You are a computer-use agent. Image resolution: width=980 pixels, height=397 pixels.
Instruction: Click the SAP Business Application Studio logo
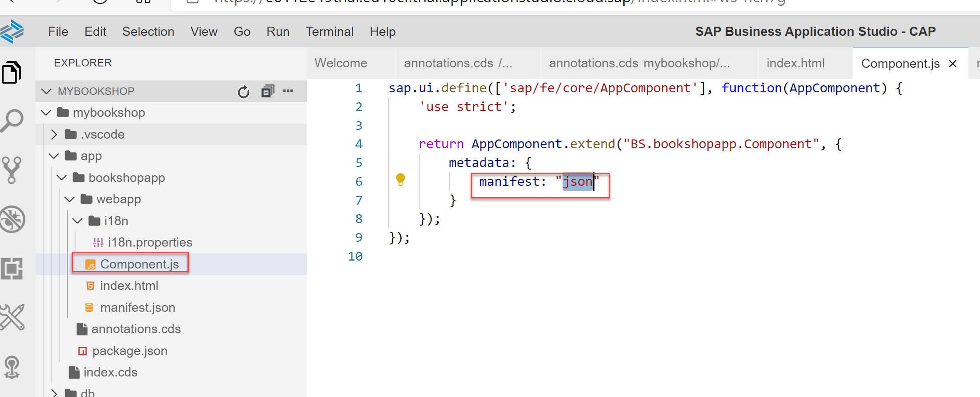coord(12,31)
